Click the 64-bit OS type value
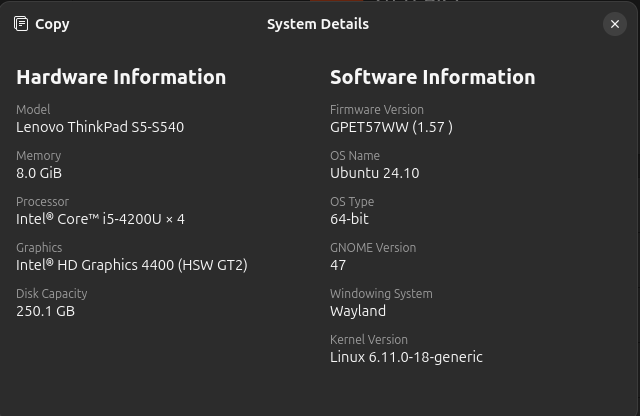Screen dimensions: 640x416 pos(349,219)
